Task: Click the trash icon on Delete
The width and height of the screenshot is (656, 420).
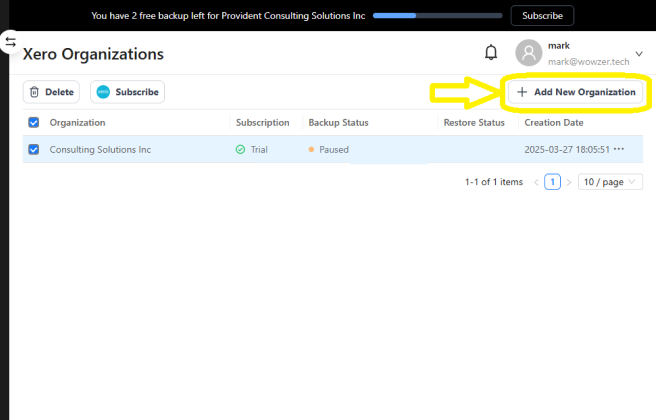Action: (34, 92)
